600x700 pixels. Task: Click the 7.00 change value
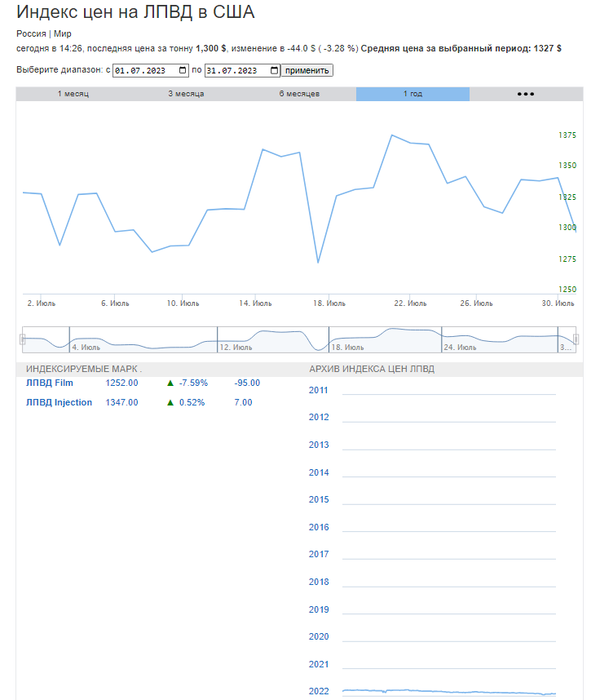[x=243, y=403]
